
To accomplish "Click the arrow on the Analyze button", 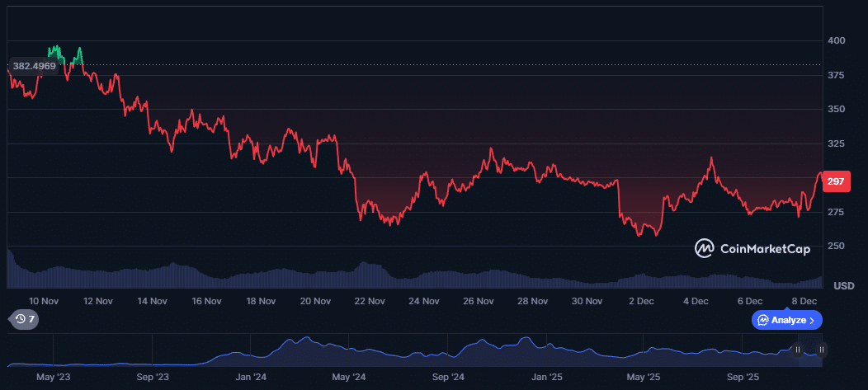I will click(x=812, y=320).
